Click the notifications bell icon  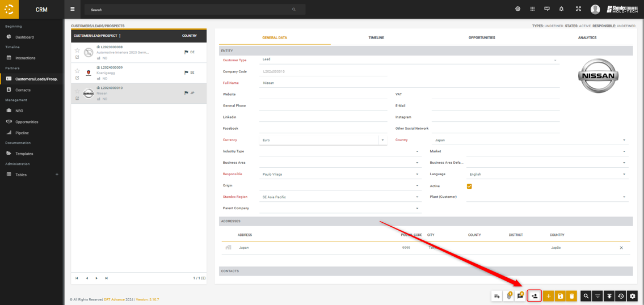click(x=561, y=9)
